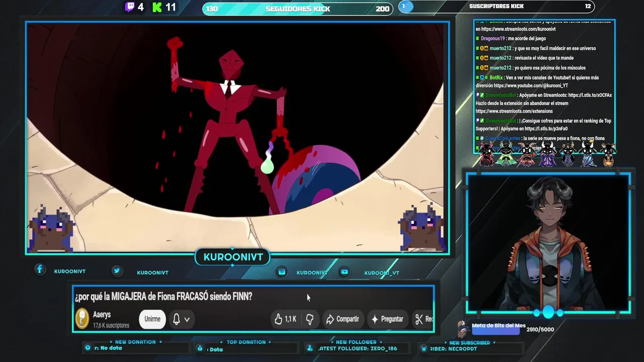Image resolution: width=644 pixels, height=362 pixels.
Task: Click the Kick badge beside Dragonus19
Action: click(x=477, y=39)
